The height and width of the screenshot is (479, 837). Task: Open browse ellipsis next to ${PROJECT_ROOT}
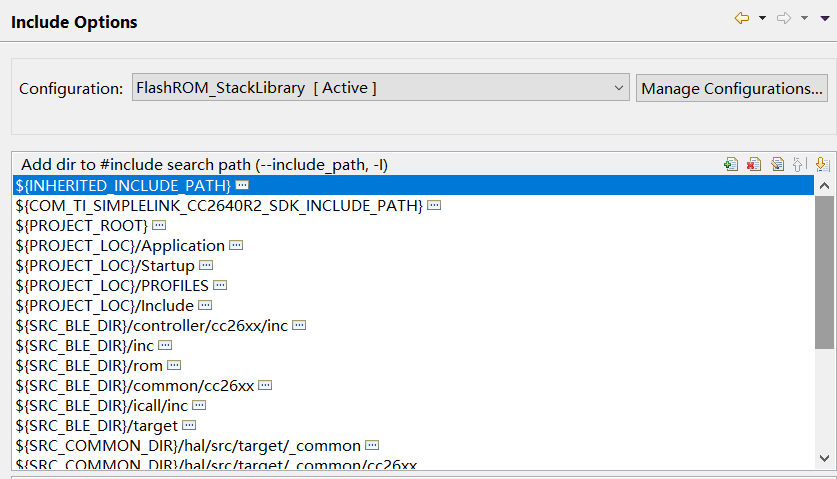(x=159, y=226)
